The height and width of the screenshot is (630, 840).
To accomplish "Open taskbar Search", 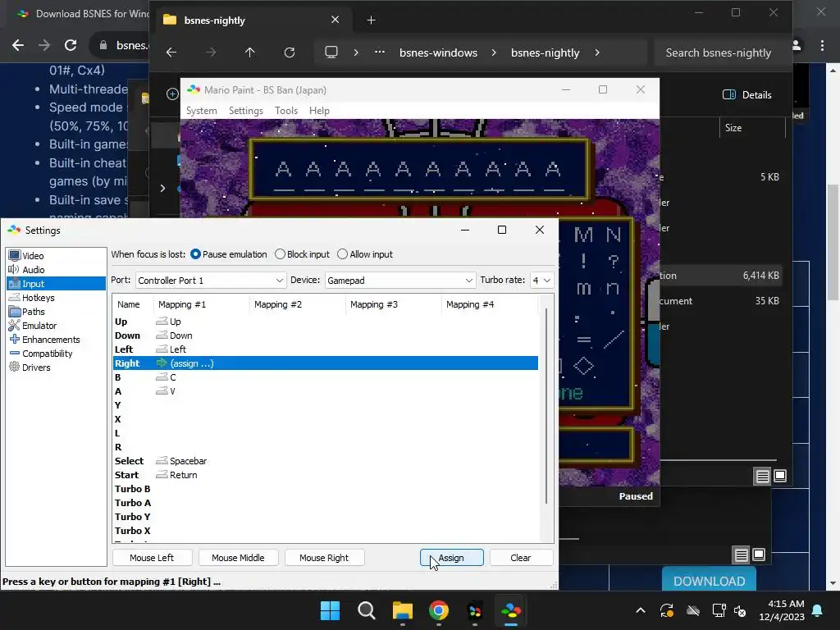I will [x=367, y=610].
